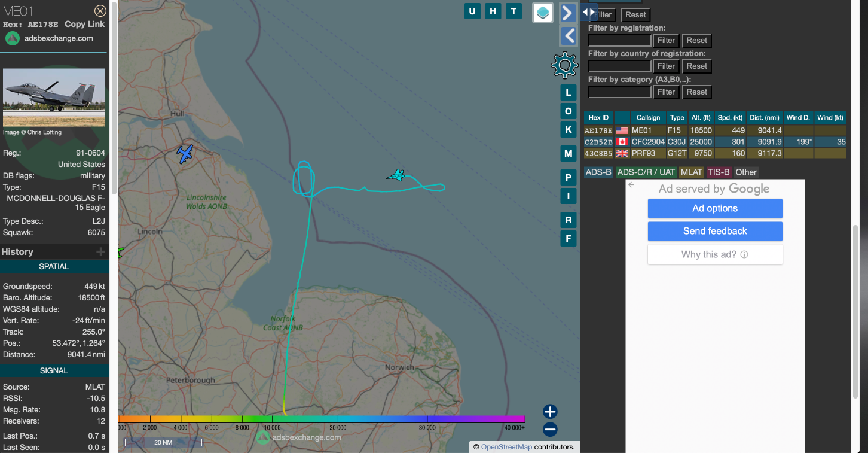Click the Other source legend label
The image size is (868, 453).
[746, 172]
